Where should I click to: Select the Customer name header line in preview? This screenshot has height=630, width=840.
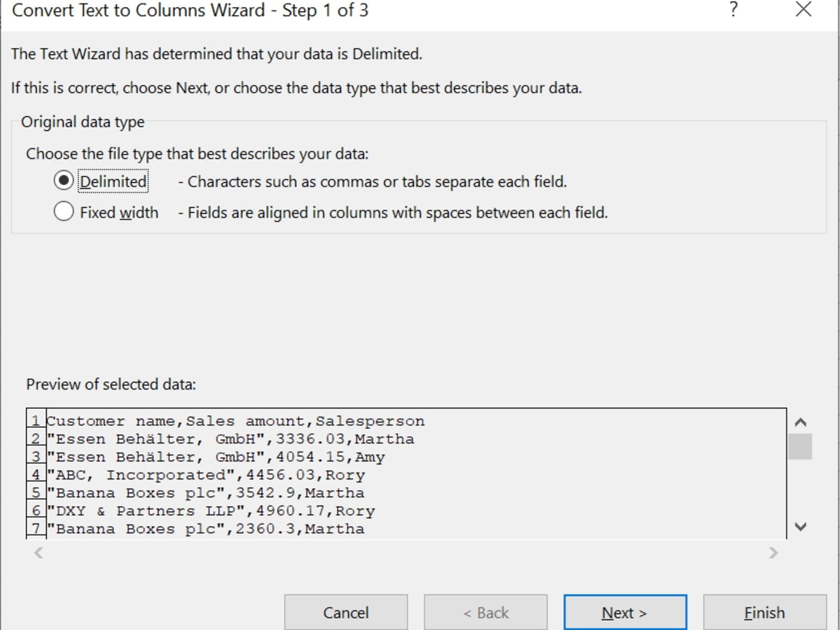pos(235,421)
